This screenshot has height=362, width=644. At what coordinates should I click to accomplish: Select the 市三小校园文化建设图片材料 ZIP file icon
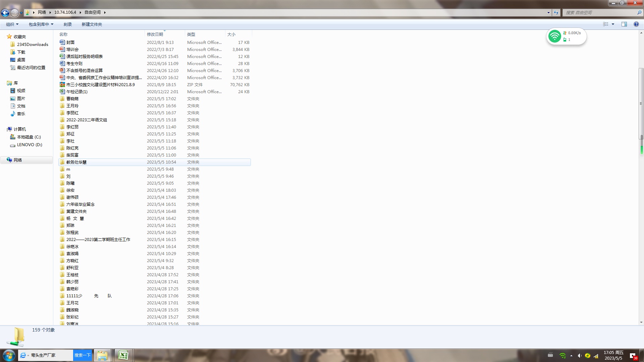click(62, 84)
